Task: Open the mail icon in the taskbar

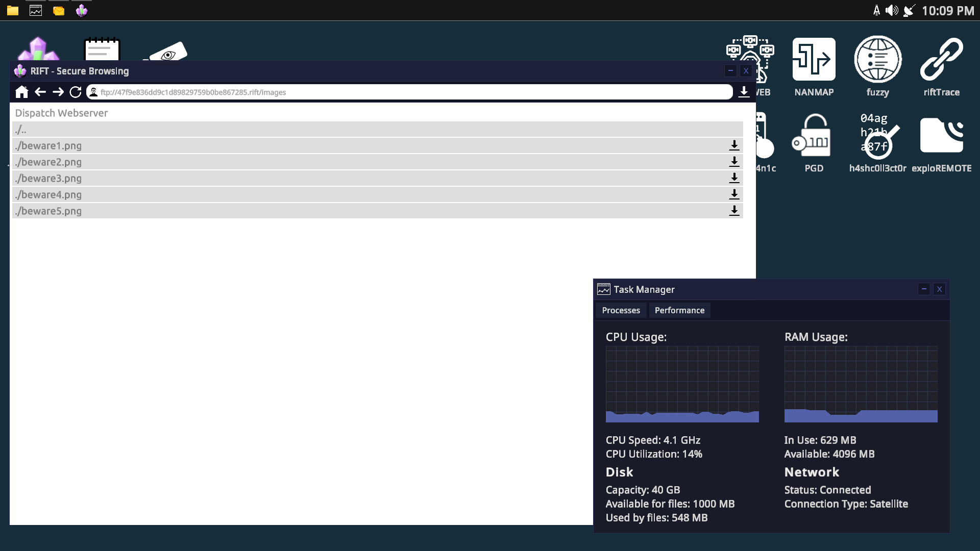Action: pyautogui.click(x=58, y=10)
